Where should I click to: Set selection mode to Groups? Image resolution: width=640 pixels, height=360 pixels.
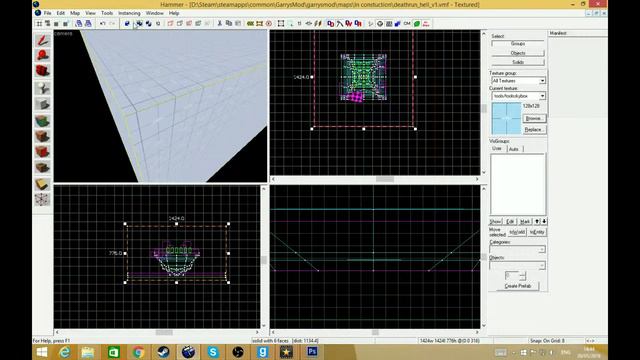(x=518, y=44)
